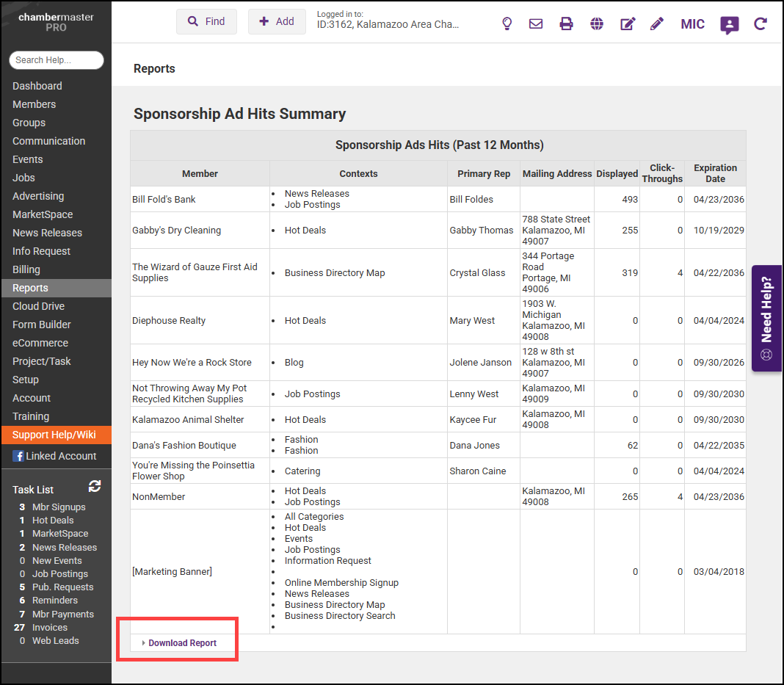Image resolution: width=784 pixels, height=685 pixels.
Task: Open Billing from the sidebar
Action: (x=26, y=269)
